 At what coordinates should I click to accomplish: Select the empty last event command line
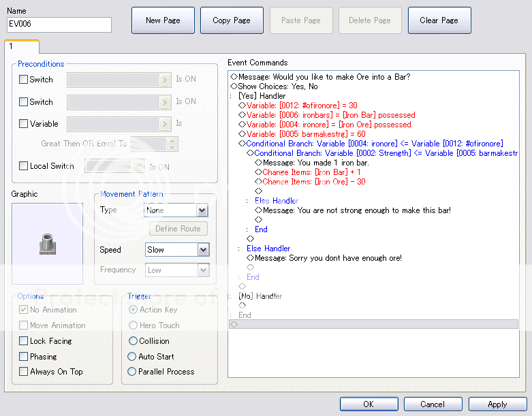pyautogui.click(x=373, y=325)
